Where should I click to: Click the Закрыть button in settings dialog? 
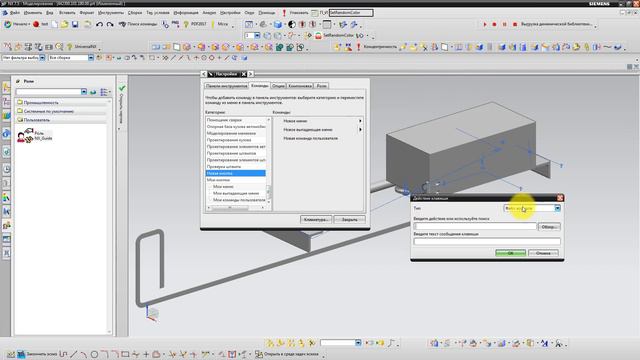[349, 220]
